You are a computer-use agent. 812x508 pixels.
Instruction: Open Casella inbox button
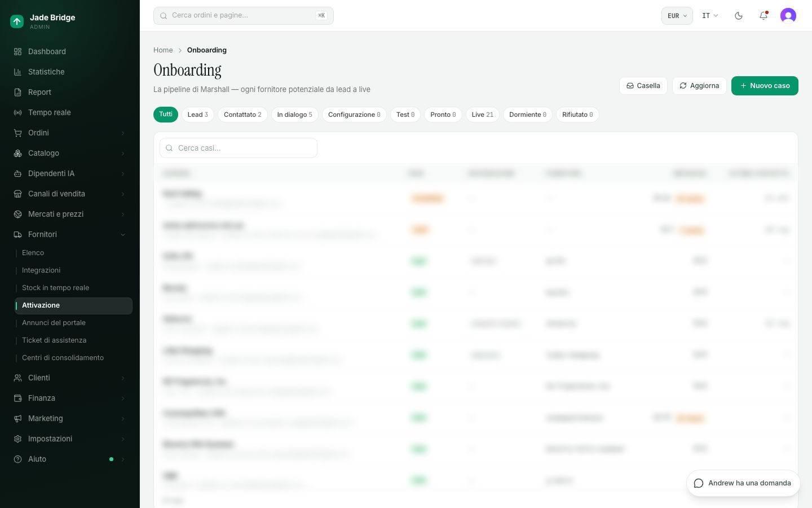(x=643, y=86)
